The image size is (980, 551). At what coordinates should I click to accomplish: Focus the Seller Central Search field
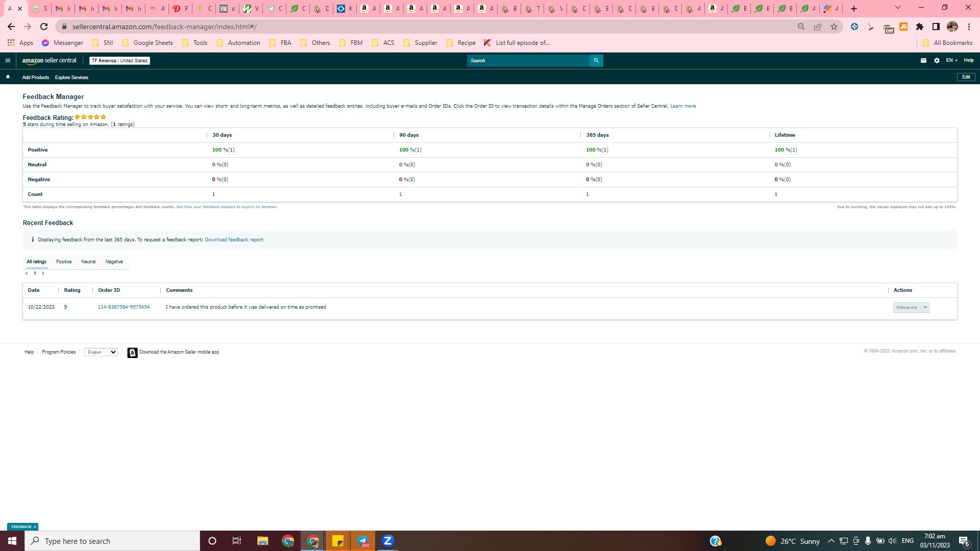tap(528, 60)
